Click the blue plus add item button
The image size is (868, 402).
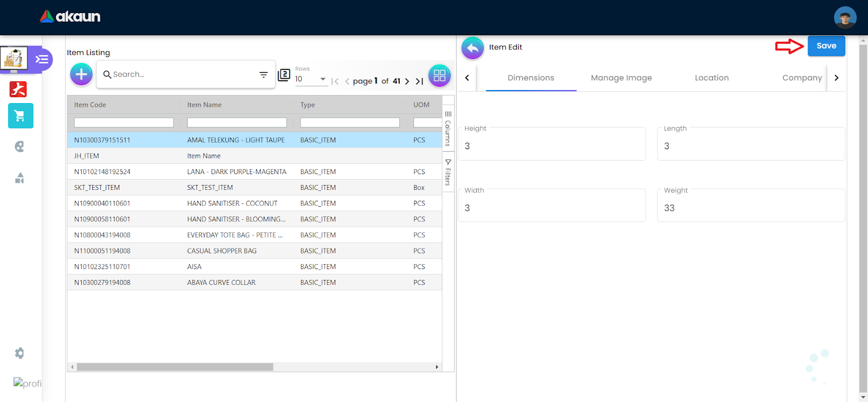pyautogui.click(x=81, y=74)
